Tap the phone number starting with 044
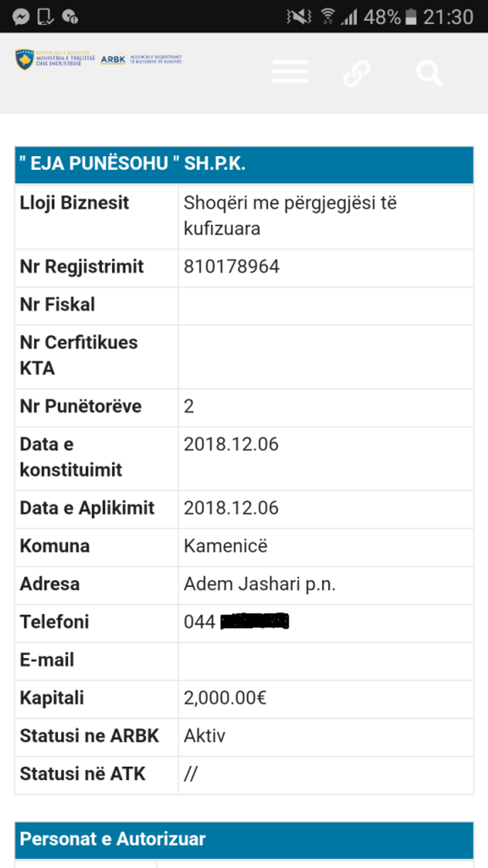The width and height of the screenshot is (488, 868). click(x=236, y=622)
